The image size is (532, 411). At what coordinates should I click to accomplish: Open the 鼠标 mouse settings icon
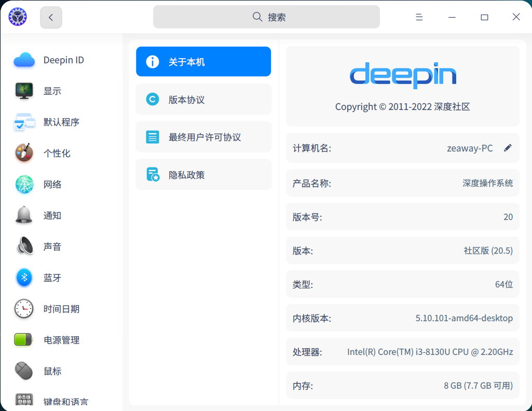point(23,371)
